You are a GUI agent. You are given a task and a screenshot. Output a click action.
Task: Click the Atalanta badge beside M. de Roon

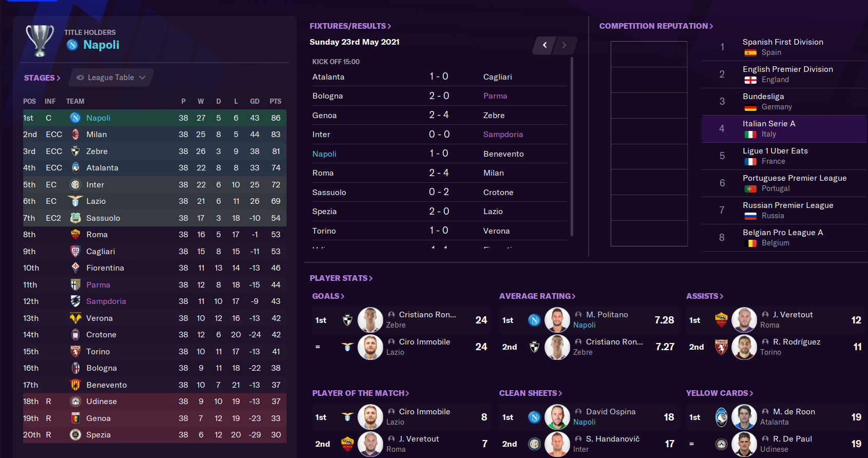(721, 417)
